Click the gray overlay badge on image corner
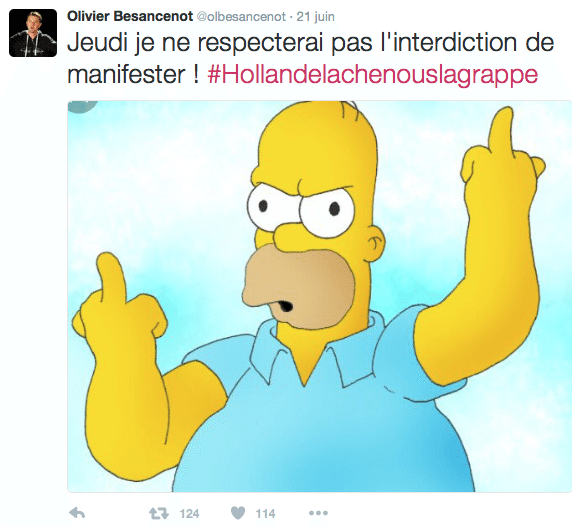The width and height of the screenshot is (572, 526). click(x=83, y=106)
